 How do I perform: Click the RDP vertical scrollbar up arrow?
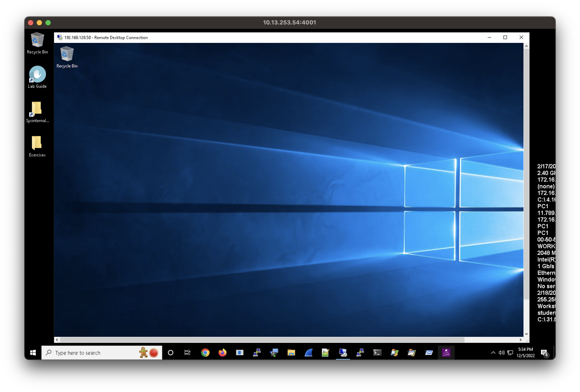point(526,46)
